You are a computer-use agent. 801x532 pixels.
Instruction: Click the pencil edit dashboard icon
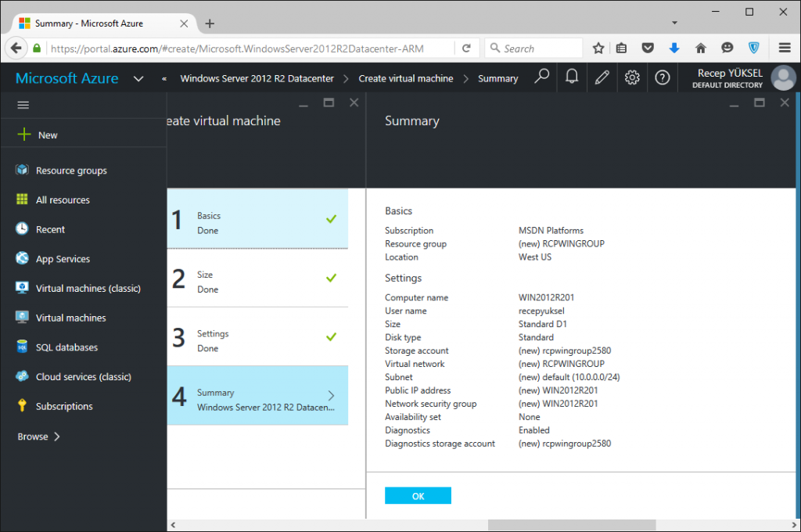pos(602,77)
